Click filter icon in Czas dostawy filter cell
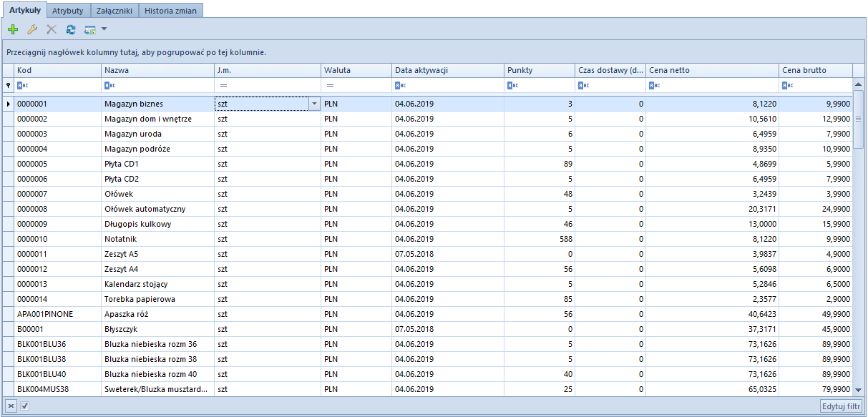The width and height of the screenshot is (868, 417). (x=582, y=86)
